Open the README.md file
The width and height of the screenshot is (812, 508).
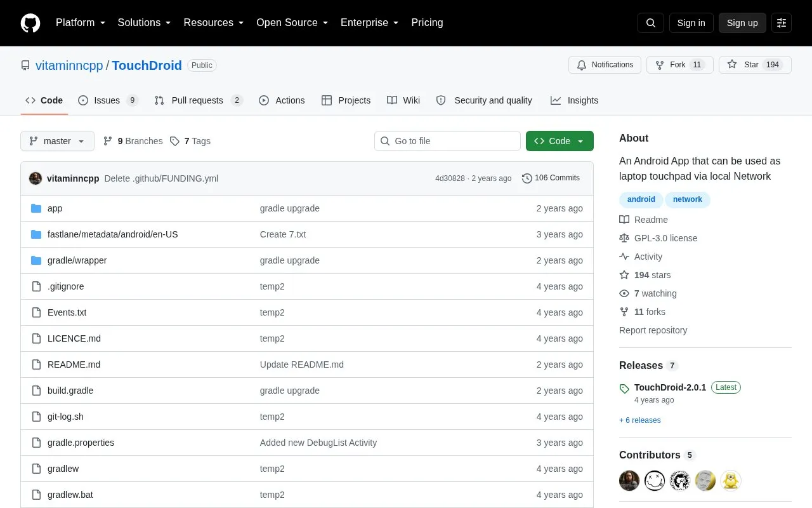(74, 364)
